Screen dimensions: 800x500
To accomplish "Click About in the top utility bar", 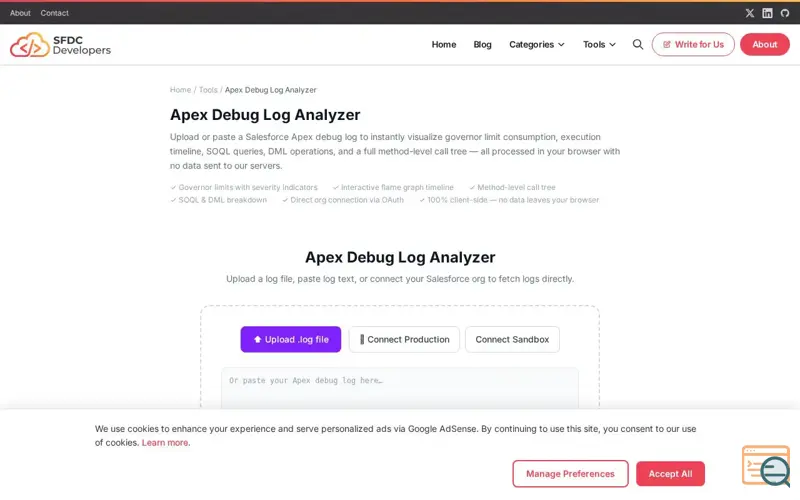I will (x=20, y=13).
